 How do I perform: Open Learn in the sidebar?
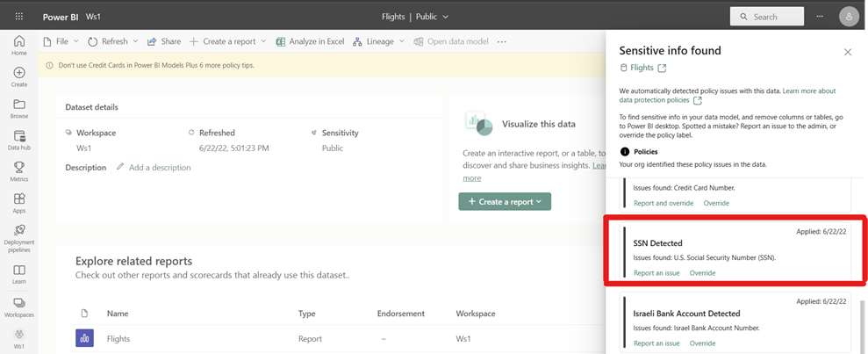click(x=18, y=274)
